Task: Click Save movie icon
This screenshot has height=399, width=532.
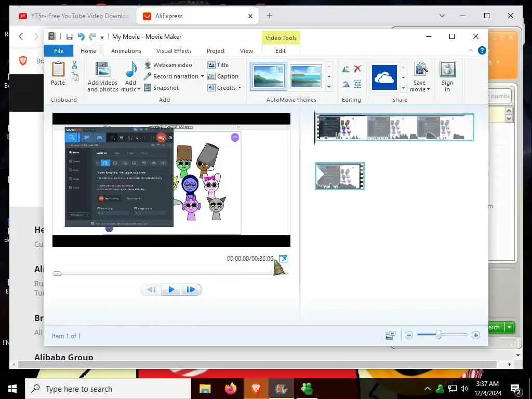Action: click(x=420, y=69)
